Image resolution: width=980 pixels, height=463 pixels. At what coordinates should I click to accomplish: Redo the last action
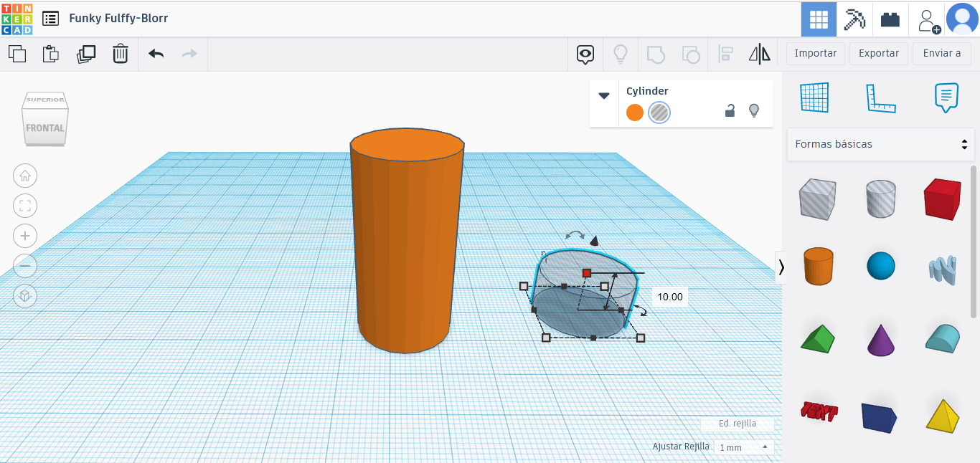point(189,54)
